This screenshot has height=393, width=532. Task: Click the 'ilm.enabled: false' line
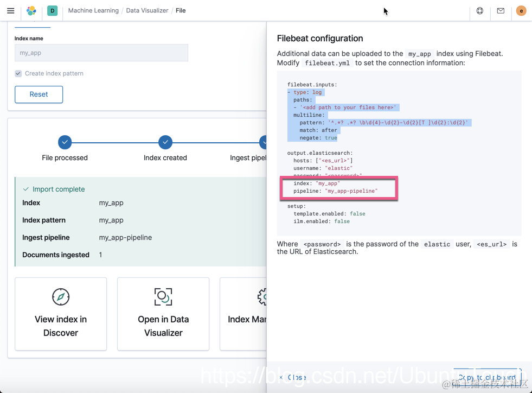[322, 221]
